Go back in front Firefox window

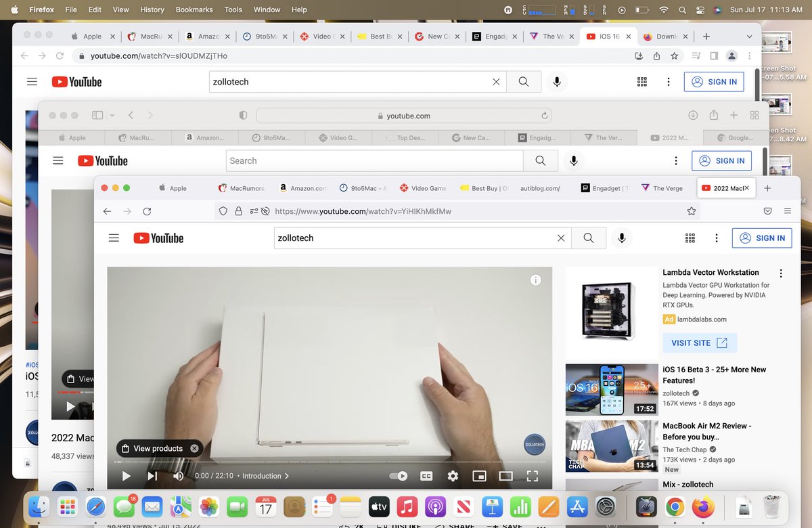click(107, 211)
